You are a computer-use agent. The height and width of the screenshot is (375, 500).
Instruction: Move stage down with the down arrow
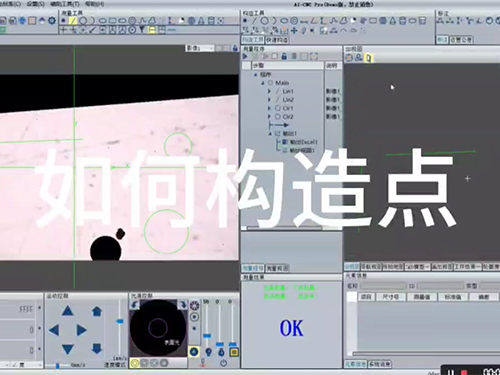[68, 349]
